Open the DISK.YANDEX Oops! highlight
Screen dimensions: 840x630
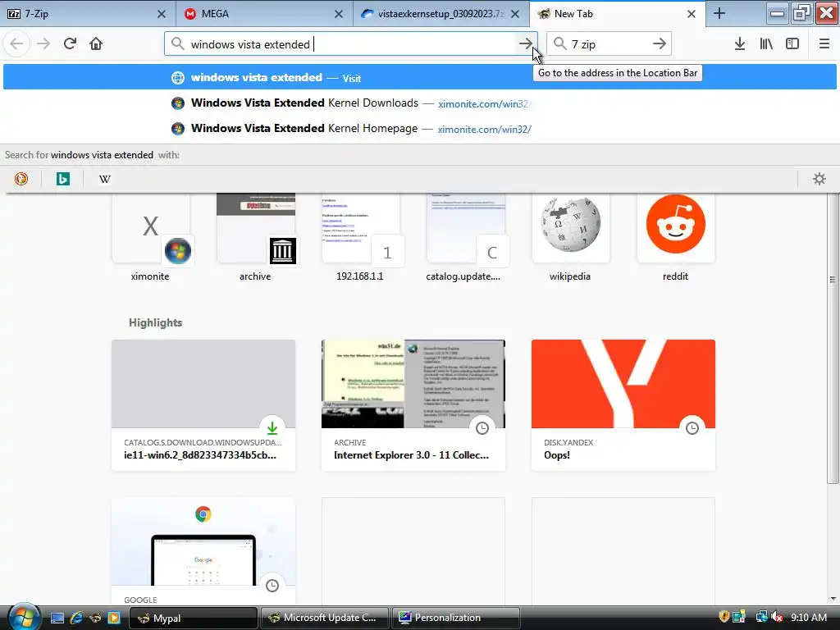pos(623,405)
